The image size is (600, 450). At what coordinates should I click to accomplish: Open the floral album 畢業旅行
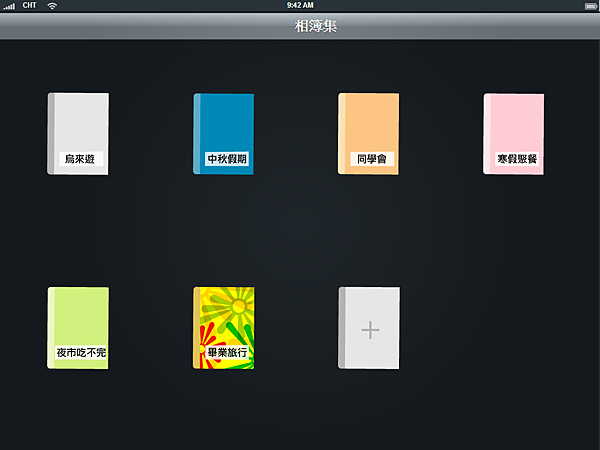224,328
